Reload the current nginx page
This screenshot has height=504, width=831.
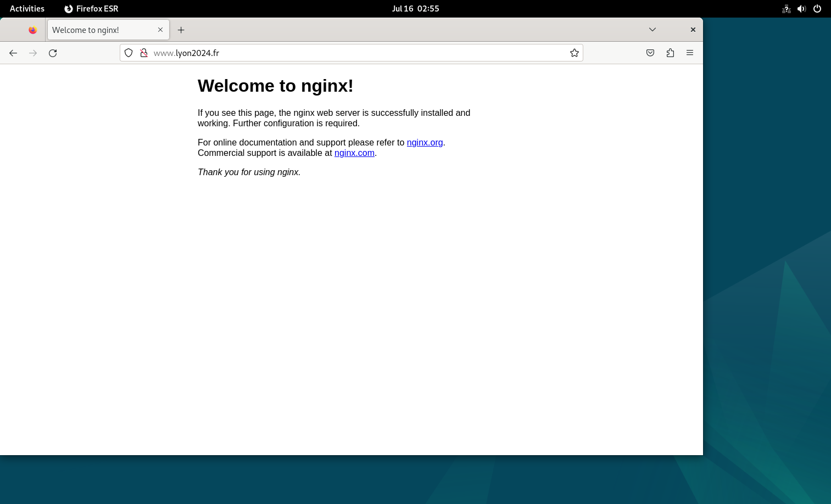(53, 53)
